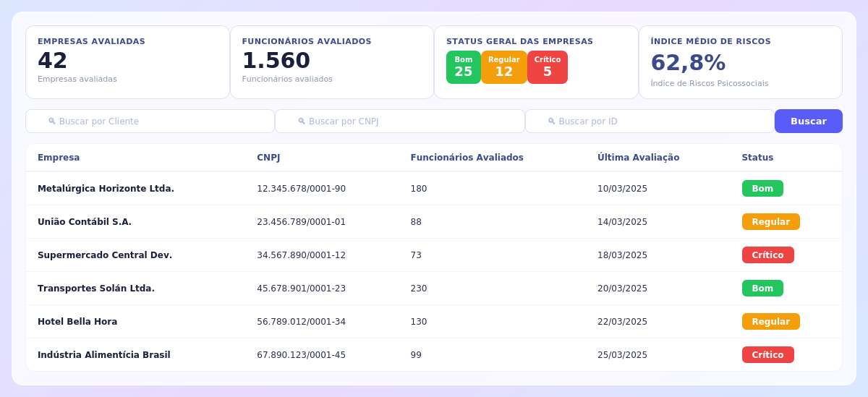
Task: Click CNPJ 56.789.012/0001-34
Action: [301, 322]
